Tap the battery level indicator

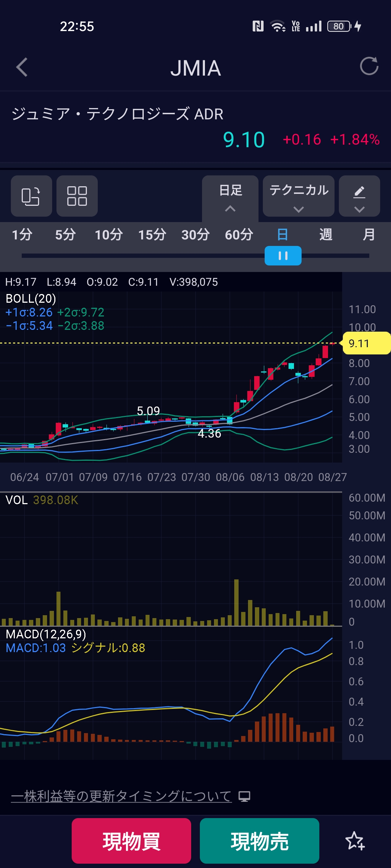pos(339,26)
